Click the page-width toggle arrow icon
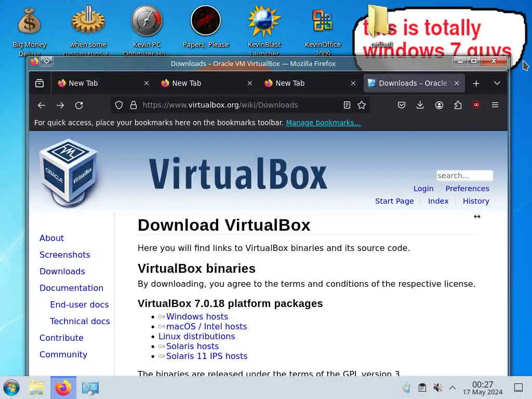This screenshot has height=399, width=532. (477, 217)
